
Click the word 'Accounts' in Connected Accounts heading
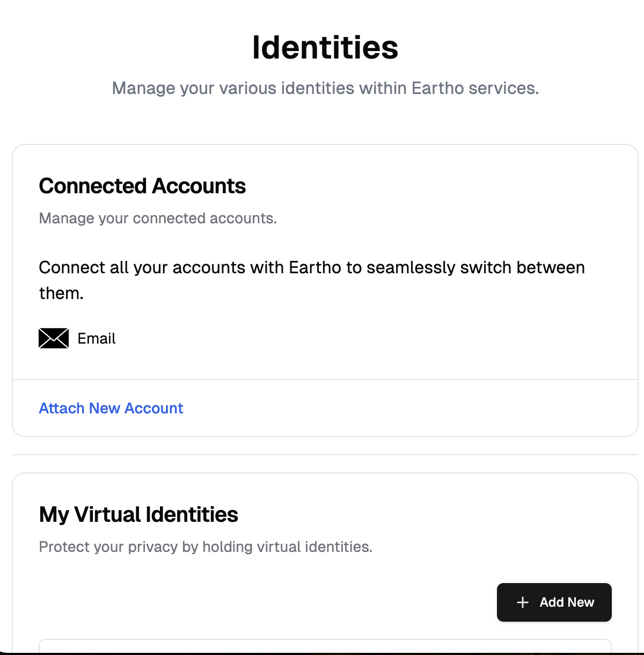199,186
